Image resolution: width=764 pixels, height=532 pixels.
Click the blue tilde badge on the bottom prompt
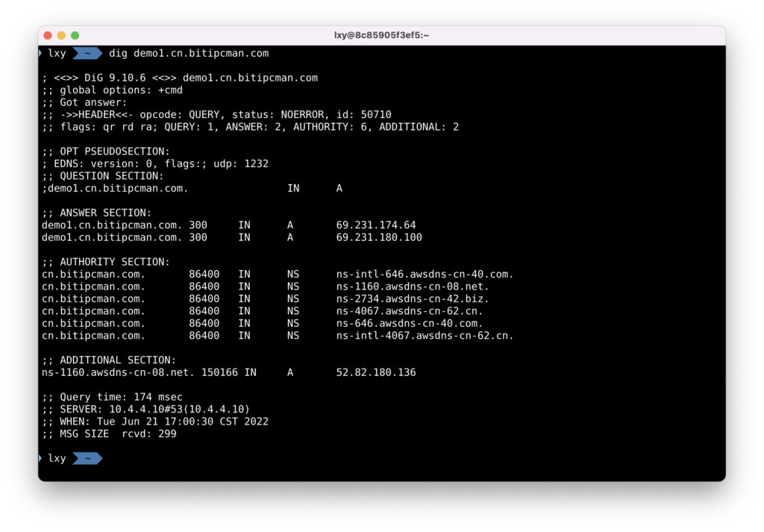(x=87, y=458)
